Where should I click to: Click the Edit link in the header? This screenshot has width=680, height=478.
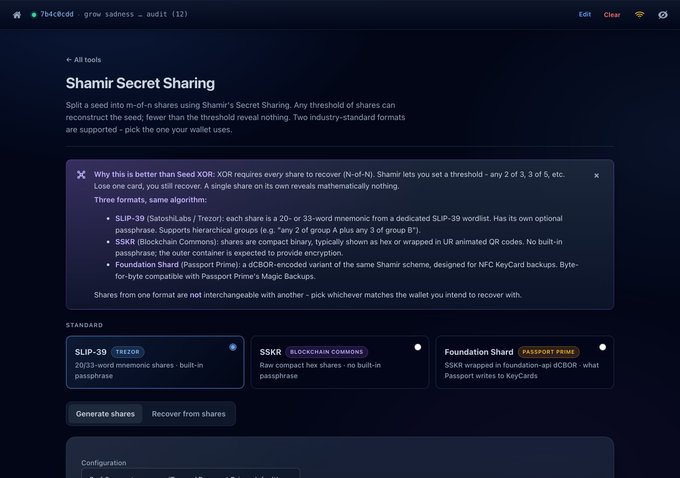pyautogui.click(x=585, y=14)
